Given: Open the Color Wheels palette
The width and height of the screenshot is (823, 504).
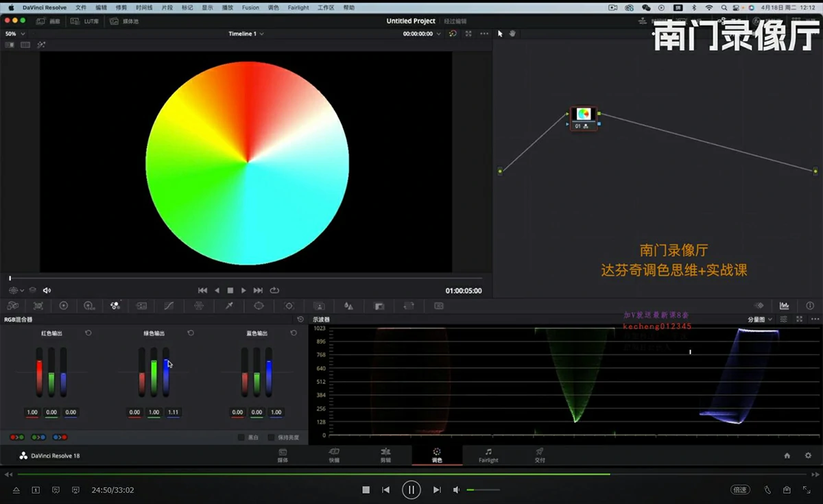Looking at the screenshot, I should pyautogui.click(x=64, y=306).
